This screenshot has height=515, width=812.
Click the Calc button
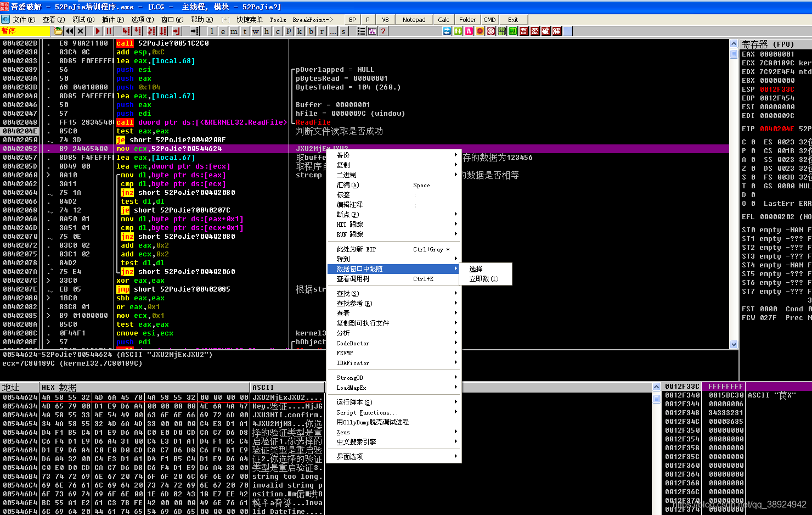[444, 20]
